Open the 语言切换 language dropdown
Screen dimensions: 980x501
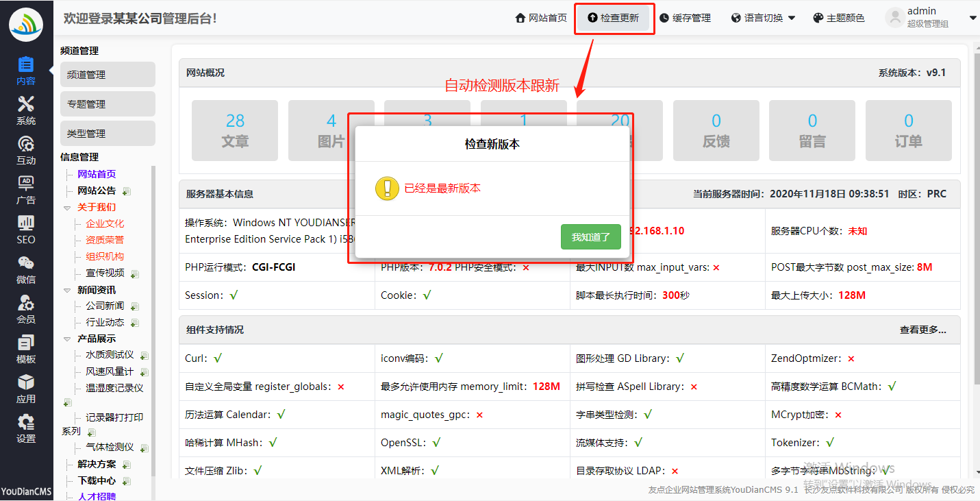[x=763, y=19]
